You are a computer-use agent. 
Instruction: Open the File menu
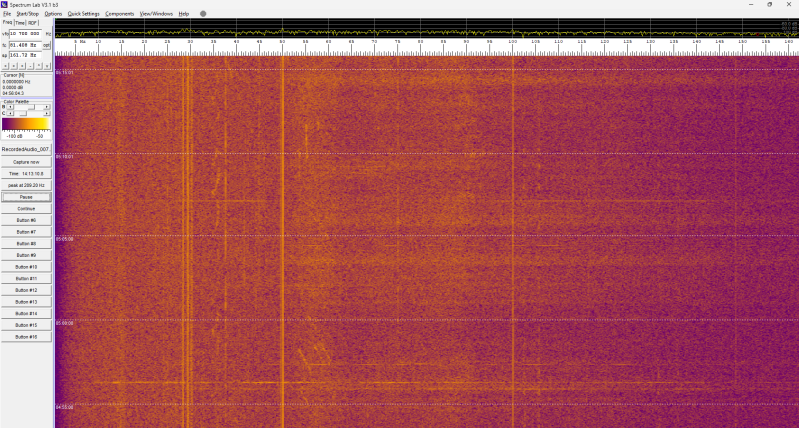[x=7, y=14]
